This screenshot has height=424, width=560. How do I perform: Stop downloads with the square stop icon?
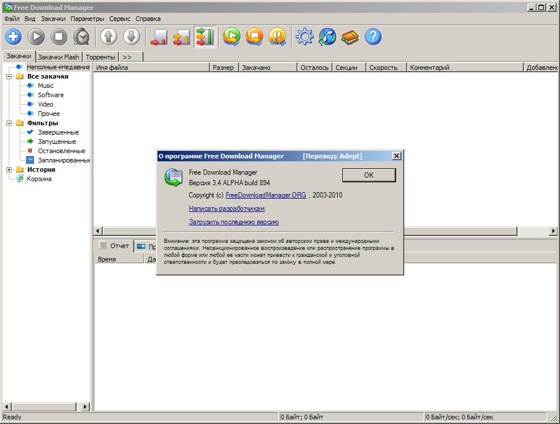click(x=59, y=36)
